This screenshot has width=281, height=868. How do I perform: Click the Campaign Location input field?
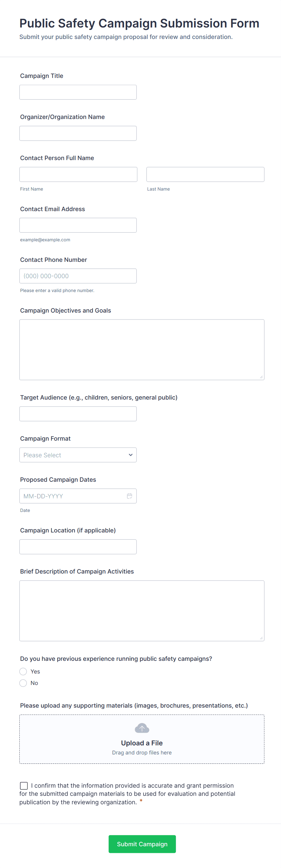[x=78, y=547]
